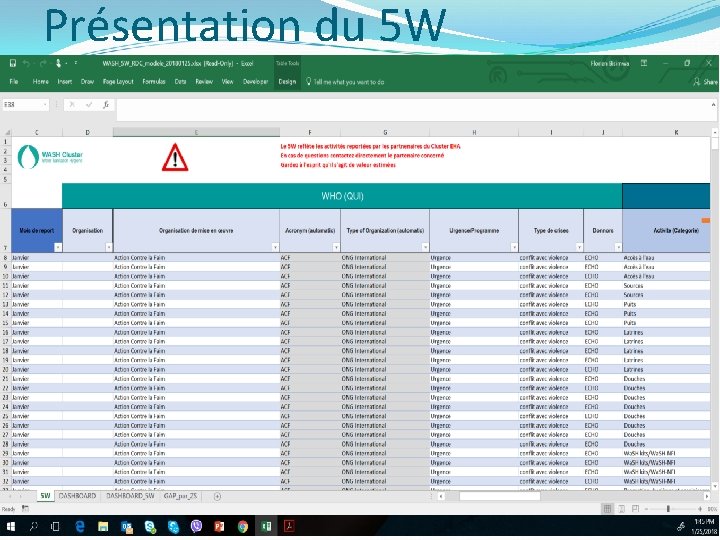This screenshot has height=540, width=720.
Task: Expand the Name Box dropdown arrow
Action: click(x=45, y=105)
